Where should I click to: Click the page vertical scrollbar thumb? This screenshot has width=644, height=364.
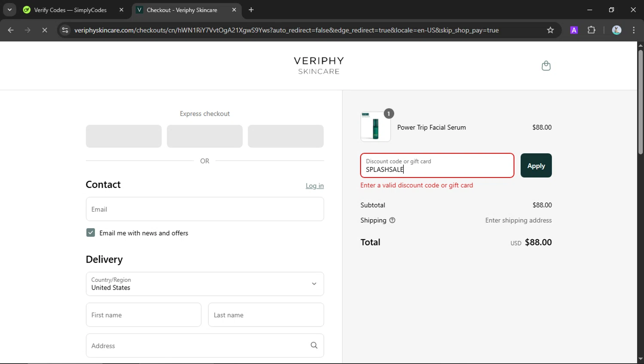(641, 102)
